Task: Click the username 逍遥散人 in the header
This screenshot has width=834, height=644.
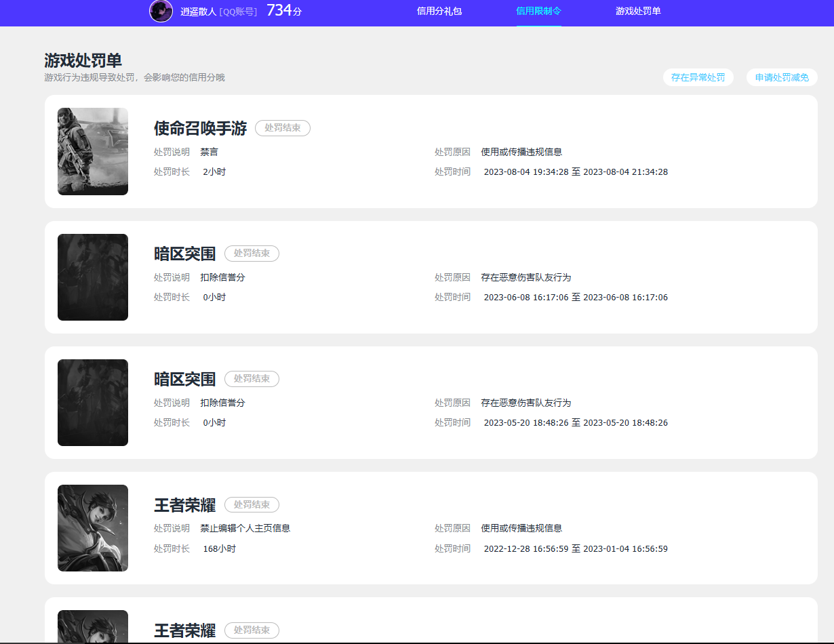Action: coord(198,12)
